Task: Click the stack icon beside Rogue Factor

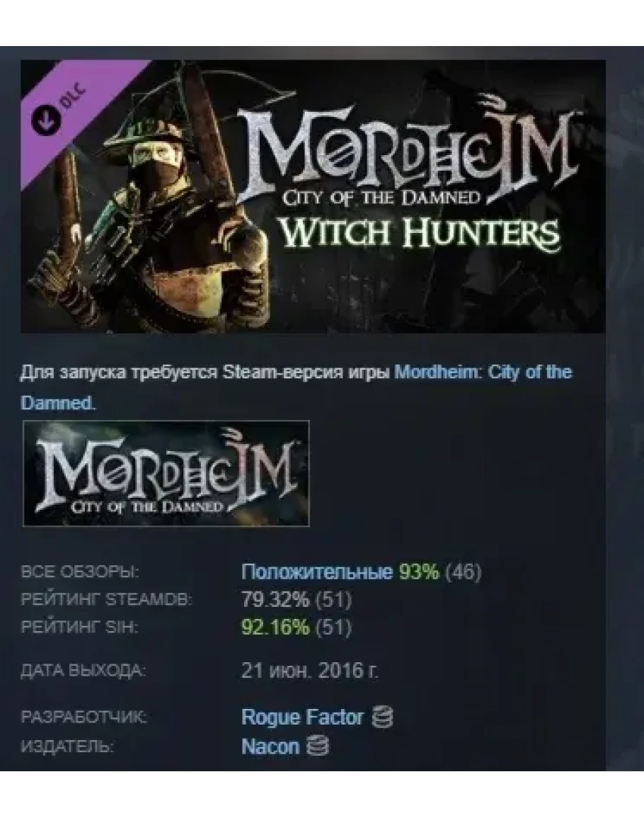Action: tap(382, 717)
